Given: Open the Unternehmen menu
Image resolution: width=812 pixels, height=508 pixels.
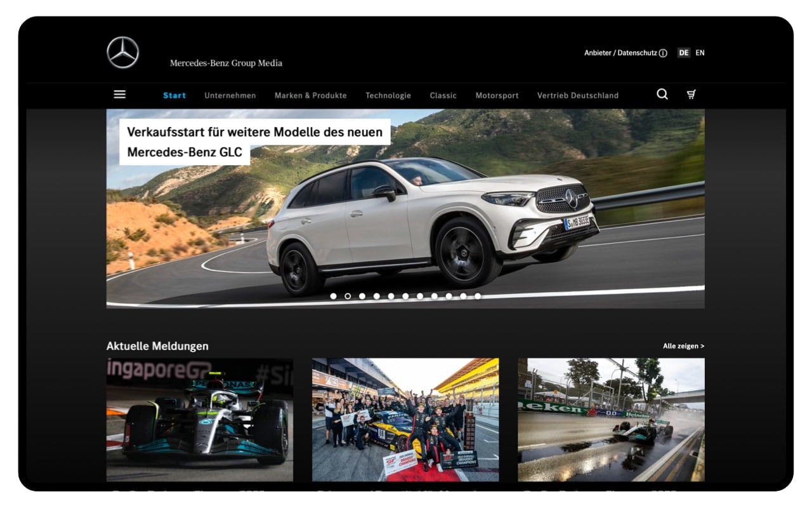Looking at the screenshot, I should (x=230, y=95).
